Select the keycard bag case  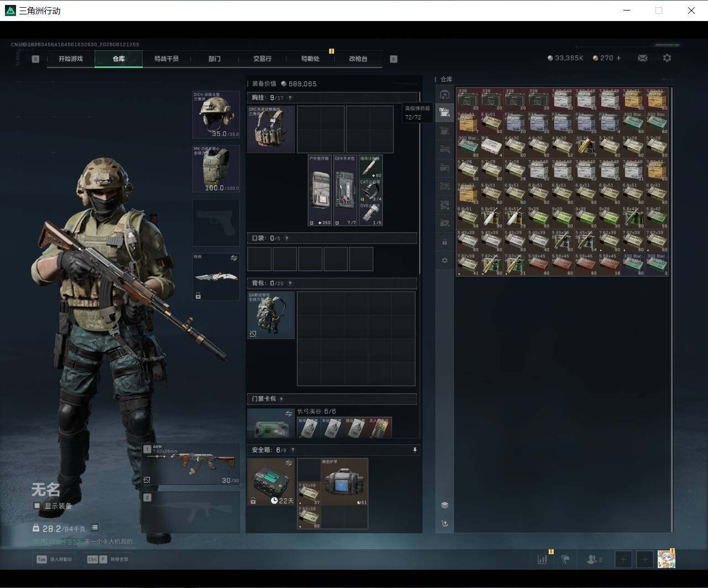pyautogui.click(x=271, y=424)
